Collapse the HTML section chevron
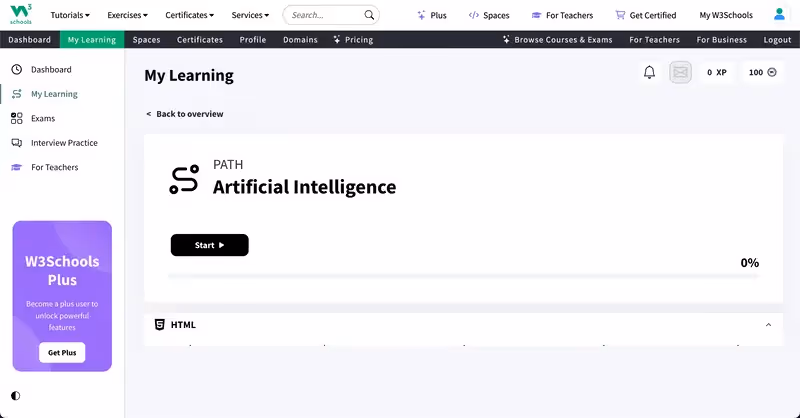 768,325
